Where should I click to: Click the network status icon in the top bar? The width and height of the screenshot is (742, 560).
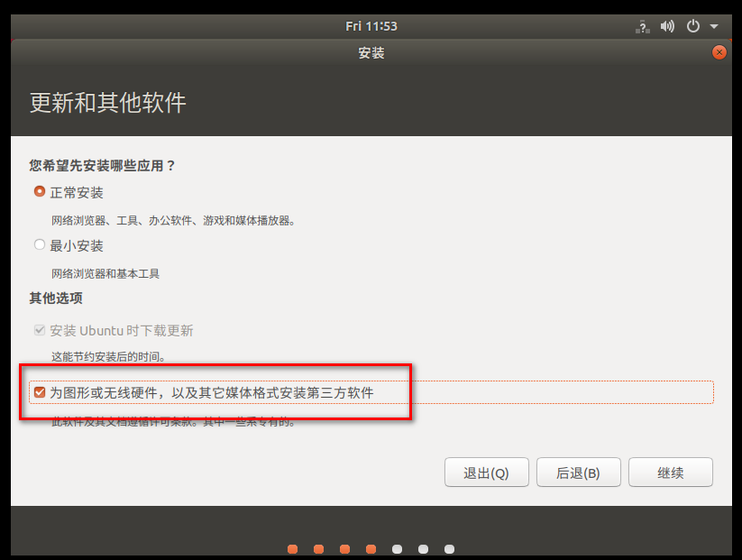643,26
